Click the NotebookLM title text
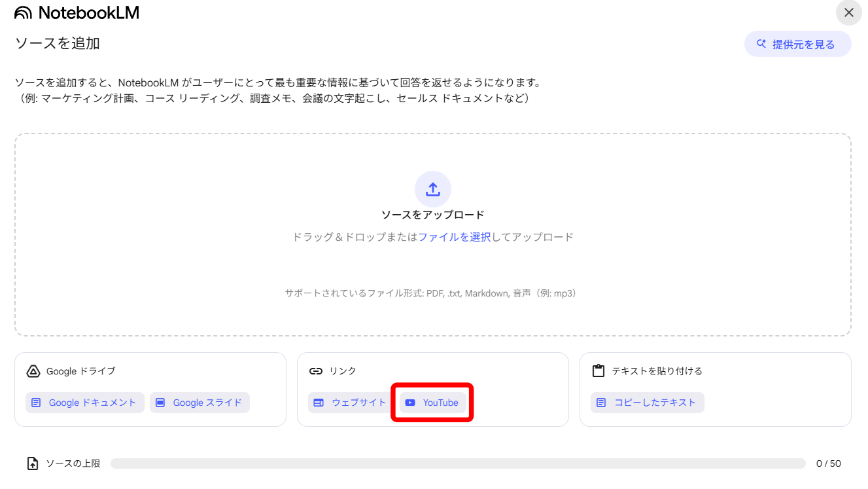The image size is (868, 489). tap(89, 12)
